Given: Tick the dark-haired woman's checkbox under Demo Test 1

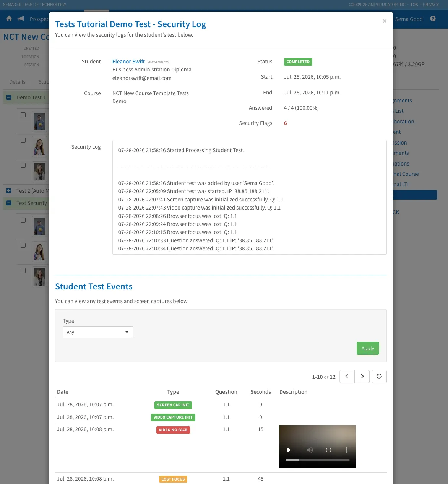Looking at the screenshot, I should click(x=23, y=140).
